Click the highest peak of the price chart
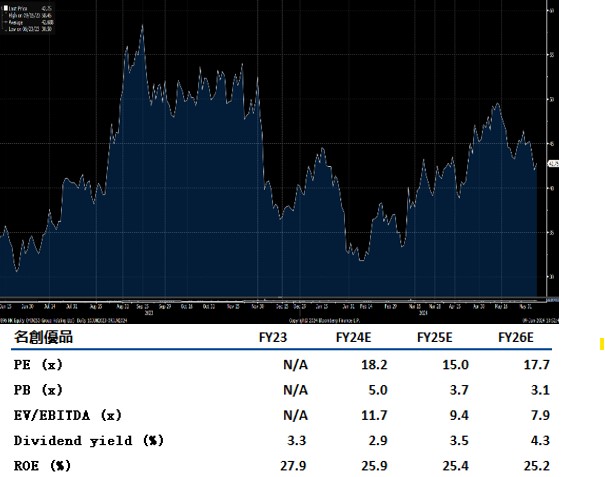Image resolution: width=605 pixels, height=477 pixels. (x=142, y=27)
